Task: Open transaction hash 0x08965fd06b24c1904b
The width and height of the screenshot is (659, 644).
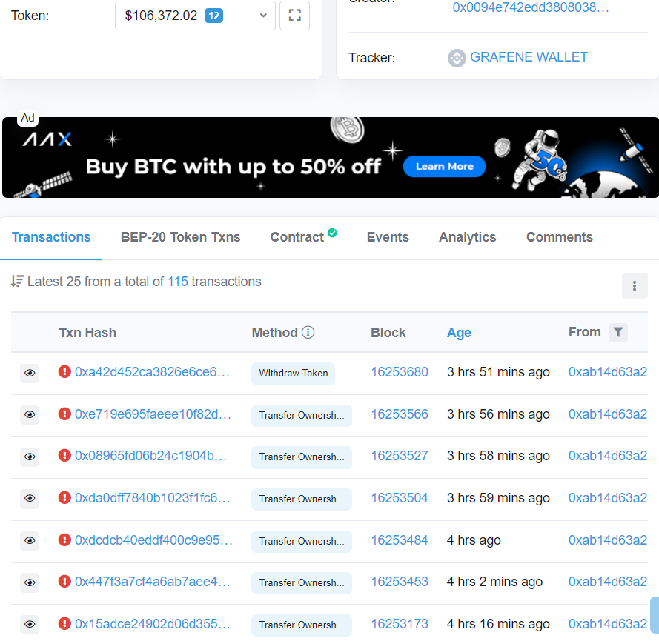Action: 151,456
